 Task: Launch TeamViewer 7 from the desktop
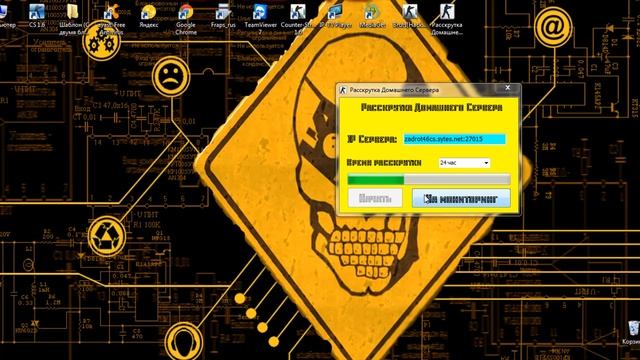pos(260,18)
